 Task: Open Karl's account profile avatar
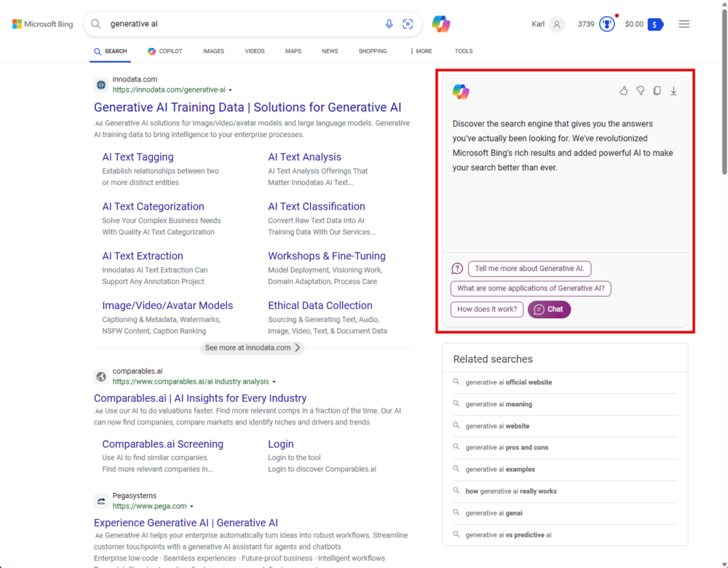click(x=557, y=24)
